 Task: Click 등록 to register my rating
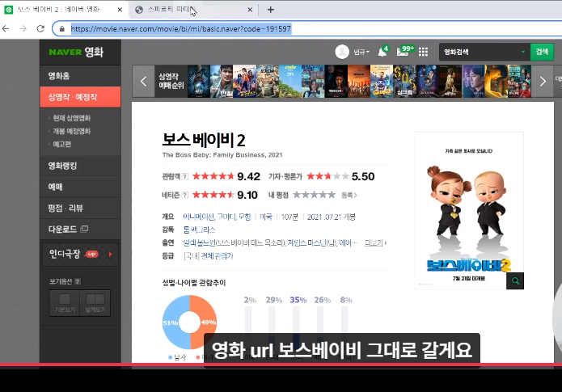349,196
